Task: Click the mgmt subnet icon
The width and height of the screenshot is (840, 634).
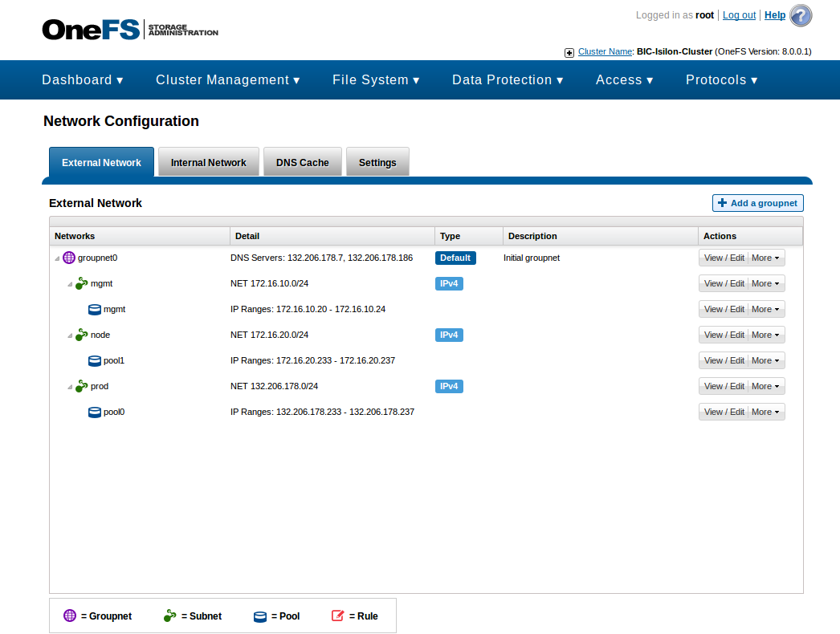Action: 81,283
